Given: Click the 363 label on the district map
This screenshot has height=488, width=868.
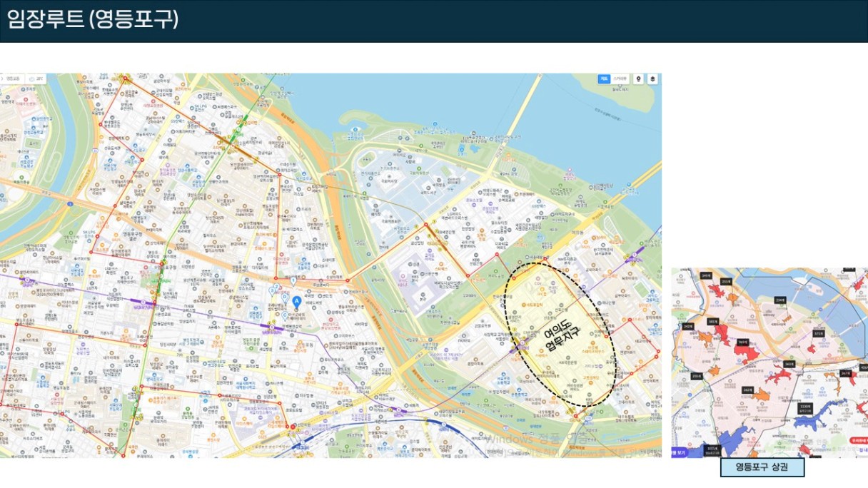Looking at the screenshot, I should [x=789, y=364].
